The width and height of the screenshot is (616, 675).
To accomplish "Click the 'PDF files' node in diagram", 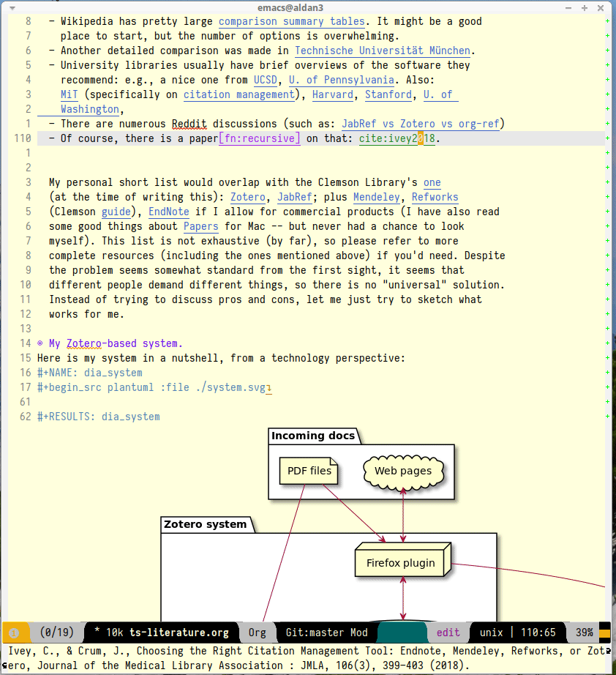I will tap(309, 471).
